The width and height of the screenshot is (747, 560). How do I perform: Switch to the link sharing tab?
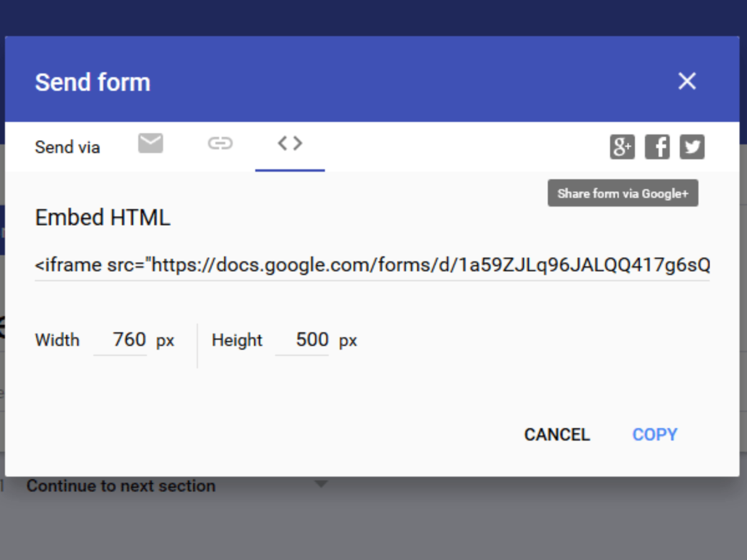tap(220, 144)
